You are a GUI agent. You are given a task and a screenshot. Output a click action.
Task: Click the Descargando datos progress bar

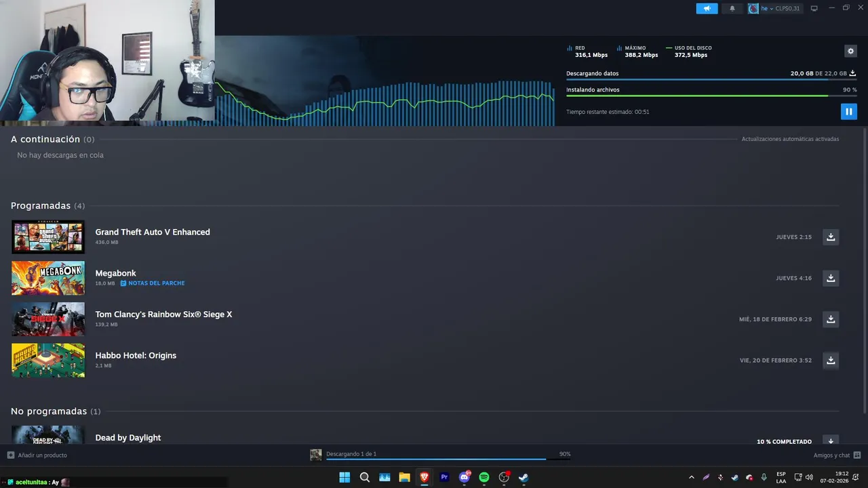click(711, 79)
